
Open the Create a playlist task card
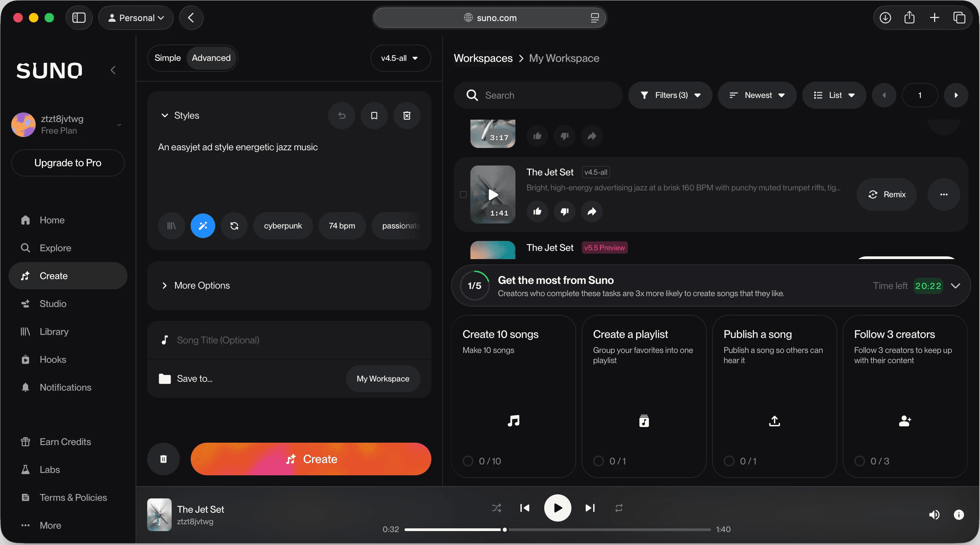[x=644, y=396]
